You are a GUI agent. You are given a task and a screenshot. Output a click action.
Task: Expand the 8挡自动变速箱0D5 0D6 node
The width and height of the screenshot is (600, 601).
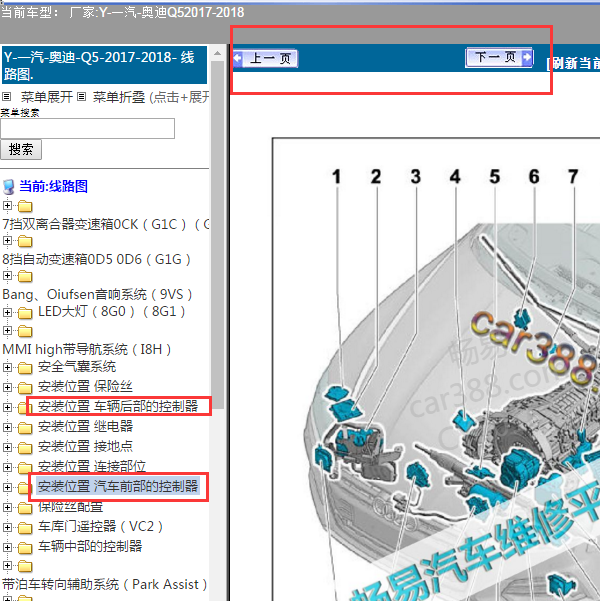point(7,241)
